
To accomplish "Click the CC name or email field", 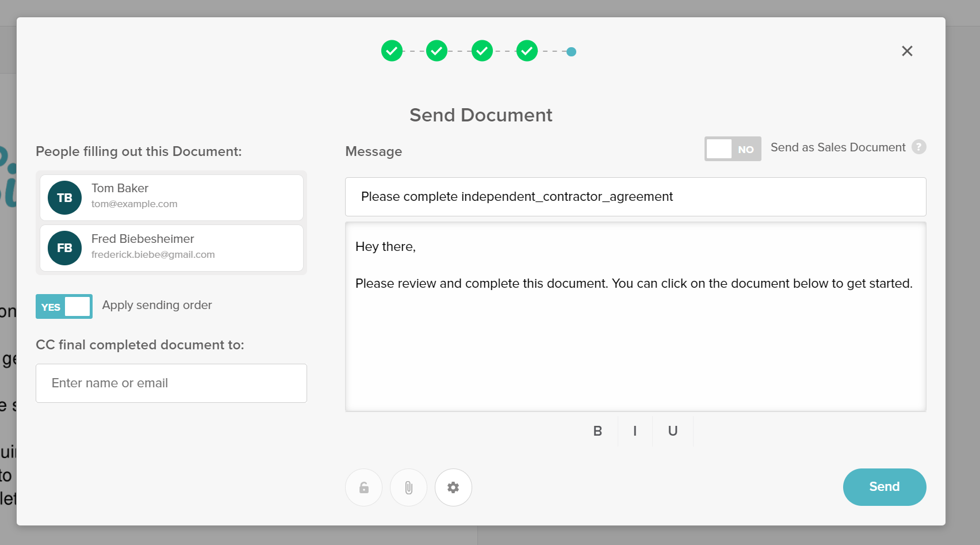I will (x=171, y=383).
